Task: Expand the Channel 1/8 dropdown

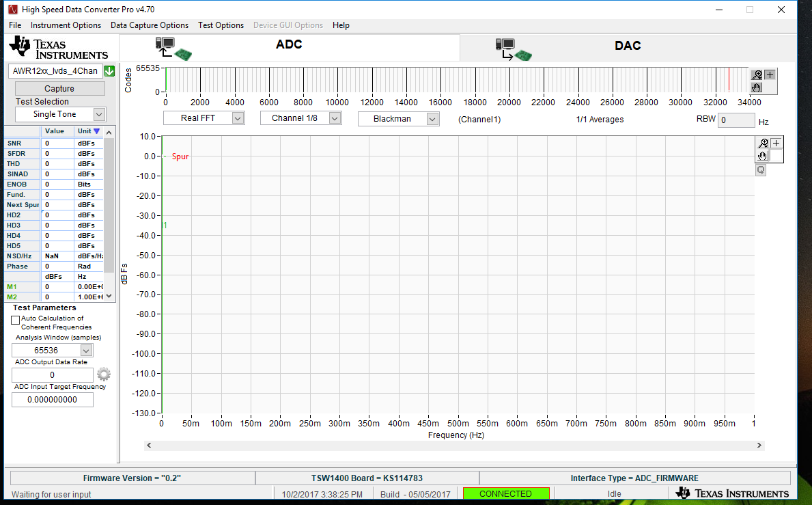Action: [x=335, y=119]
